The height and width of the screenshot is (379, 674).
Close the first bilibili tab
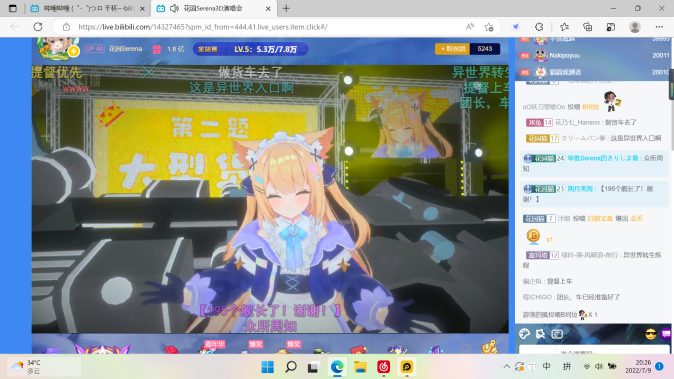142,9
